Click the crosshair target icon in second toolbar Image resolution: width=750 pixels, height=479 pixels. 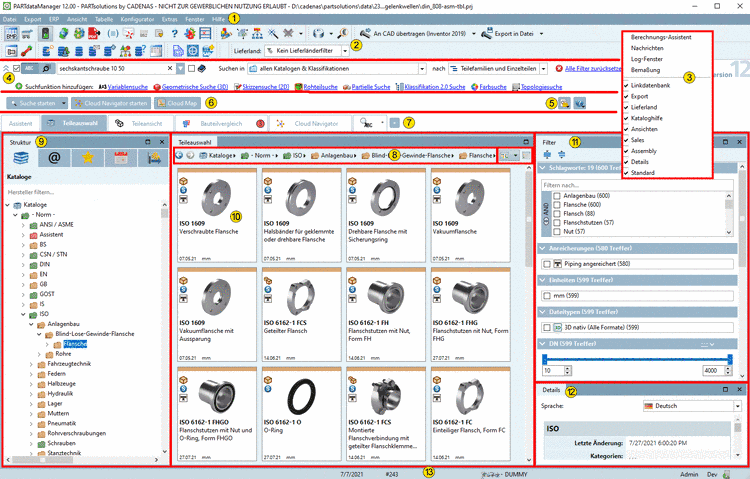tap(193, 50)
